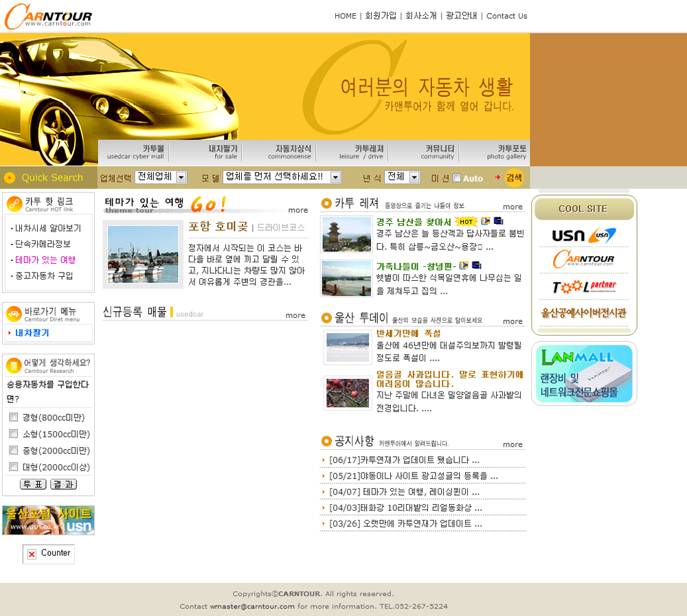
Task: Click the broken Counter image icon
Action: [x=32, y=554]
